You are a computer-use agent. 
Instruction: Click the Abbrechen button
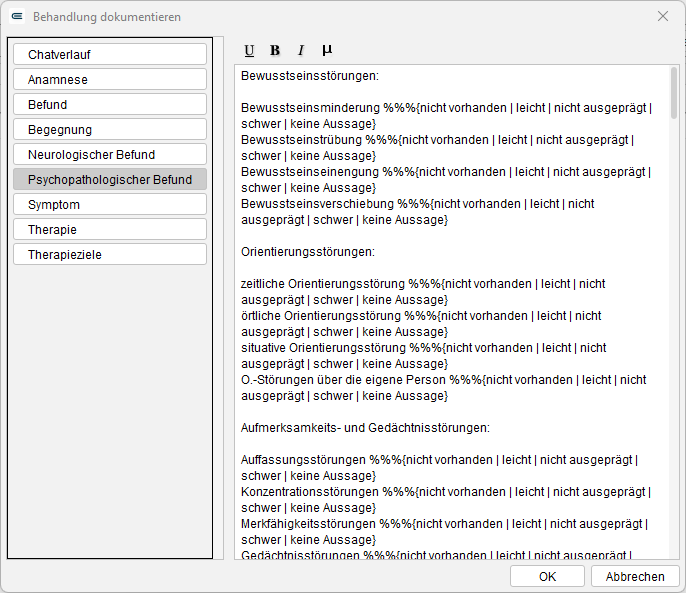pos(635,576)
